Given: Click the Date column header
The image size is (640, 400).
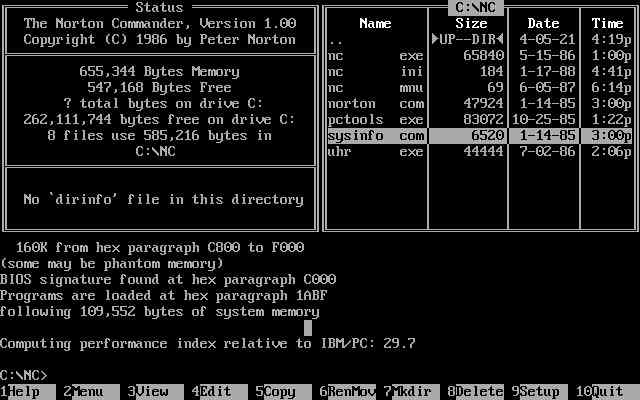Looking at the screenshot, I should pyautogui.click(x=543, y=23).
